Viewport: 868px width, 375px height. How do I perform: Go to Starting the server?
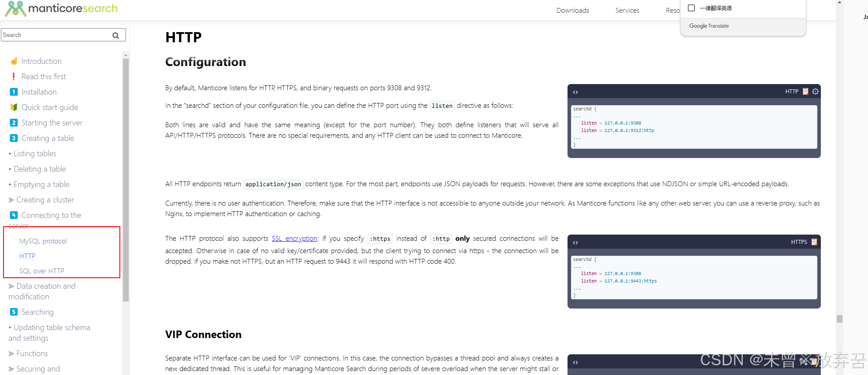(52, 123)
